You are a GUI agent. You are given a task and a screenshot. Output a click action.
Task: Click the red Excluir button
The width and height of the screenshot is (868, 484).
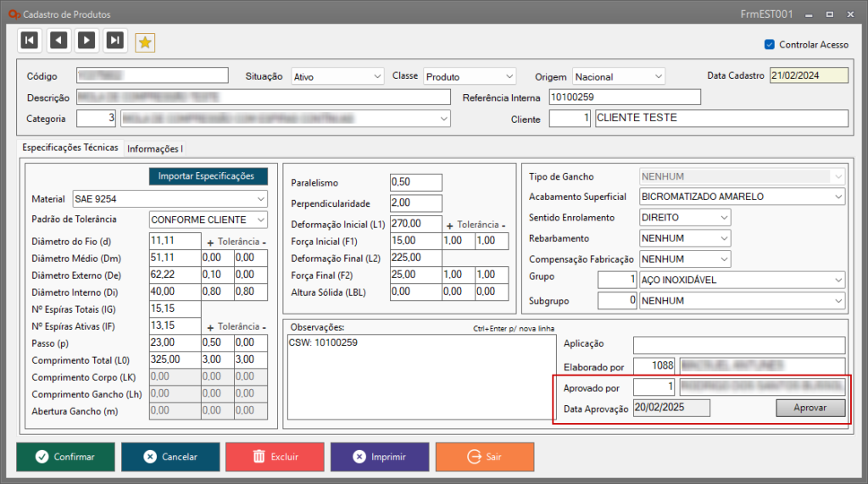click(x=275, y=457)
